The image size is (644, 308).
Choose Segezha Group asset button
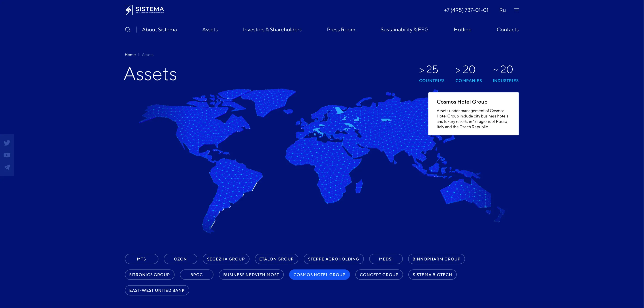tap(226, 259)
